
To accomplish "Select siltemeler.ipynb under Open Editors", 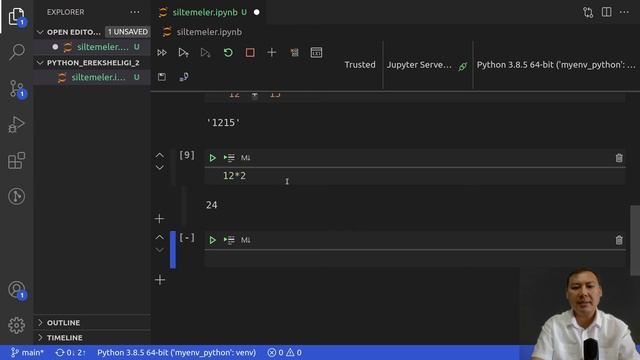I will (x=93, y=47).
